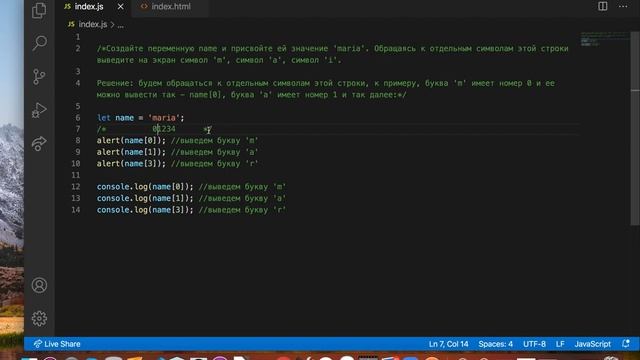
Task: Click the 'maria' string literal
Action: (164, 118)
